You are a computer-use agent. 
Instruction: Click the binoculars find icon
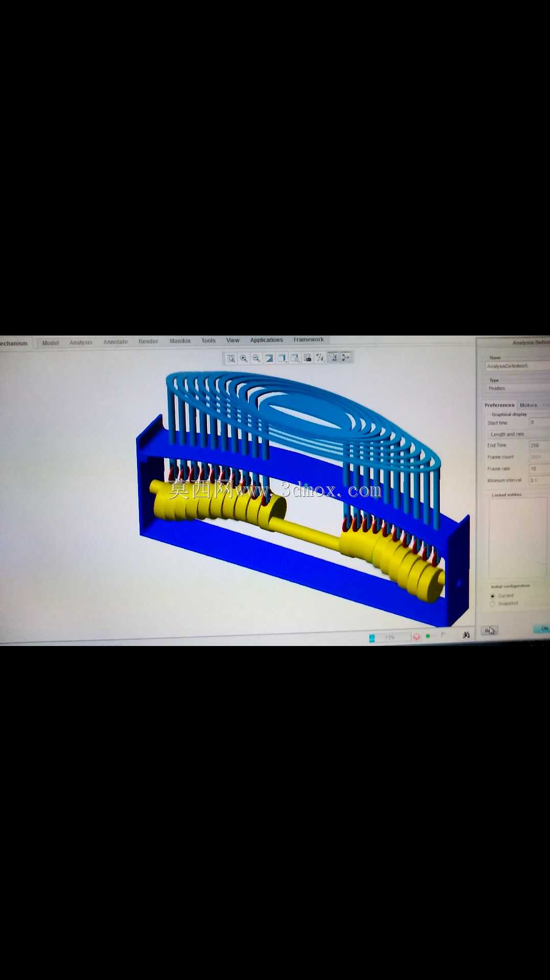click(x=466, y=635)
